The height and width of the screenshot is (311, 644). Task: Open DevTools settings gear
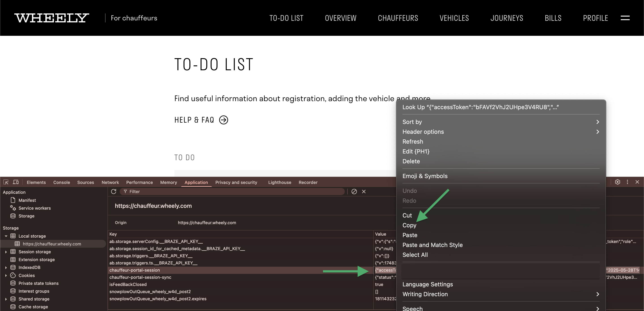click(617, 182)
